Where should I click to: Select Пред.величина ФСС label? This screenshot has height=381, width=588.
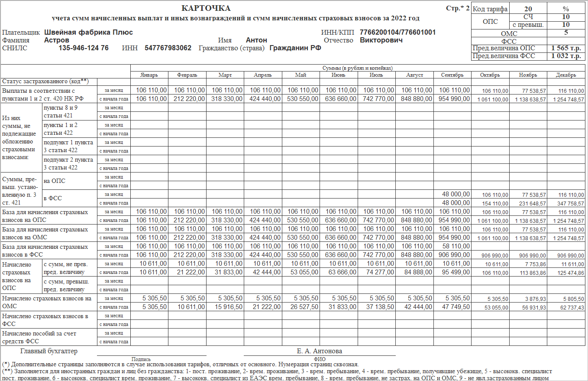(504, 56)
